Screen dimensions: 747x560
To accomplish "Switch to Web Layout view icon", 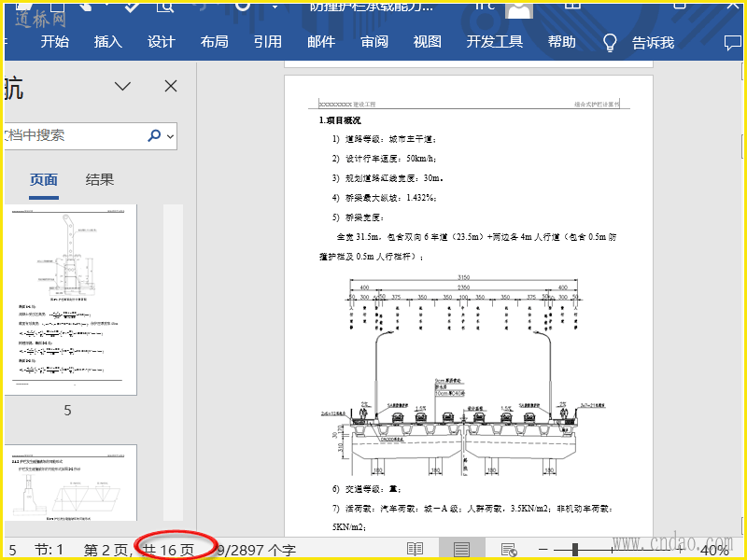I will pos(509,550).
